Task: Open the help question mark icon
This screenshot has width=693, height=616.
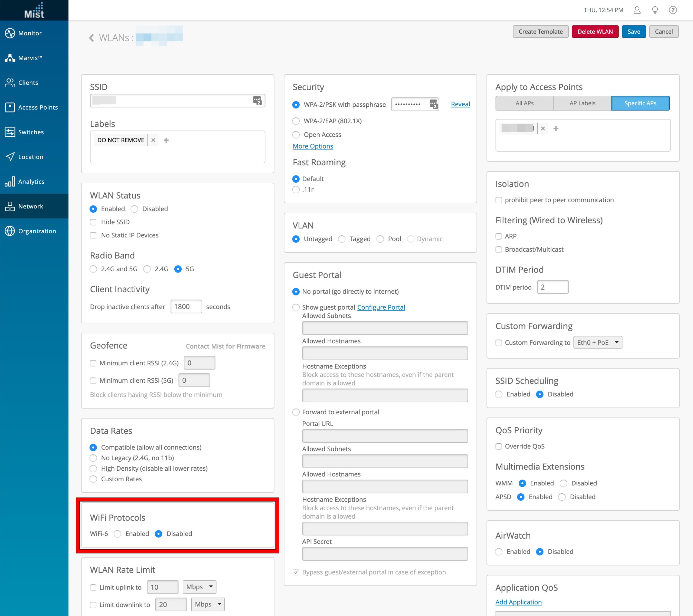Action: click(673, 10)
